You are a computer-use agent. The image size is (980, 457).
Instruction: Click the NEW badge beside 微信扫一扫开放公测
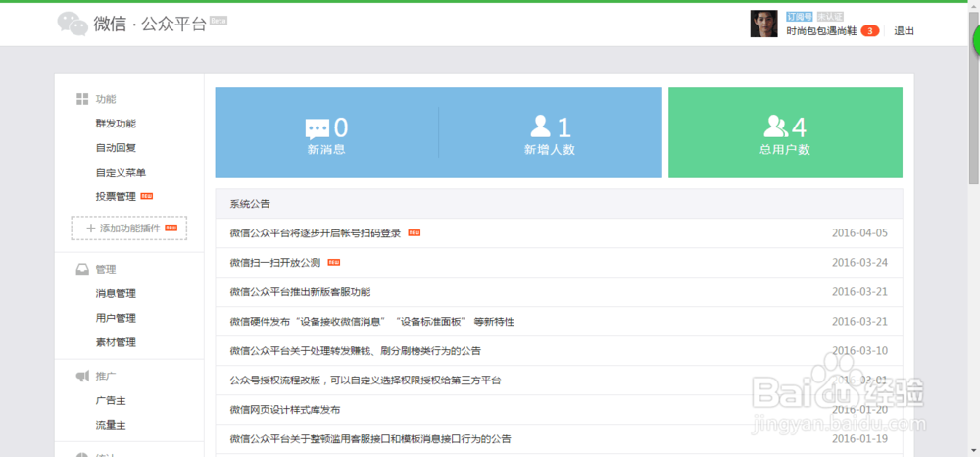tap(334, 263)
